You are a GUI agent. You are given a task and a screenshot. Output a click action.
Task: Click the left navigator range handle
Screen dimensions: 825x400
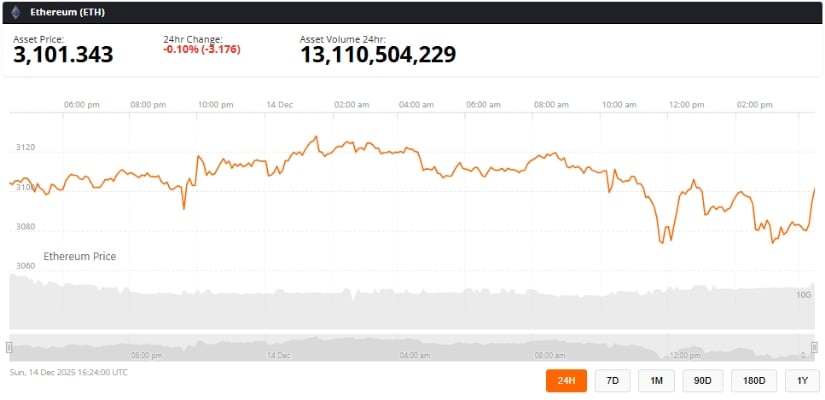(x=9, y=347)
